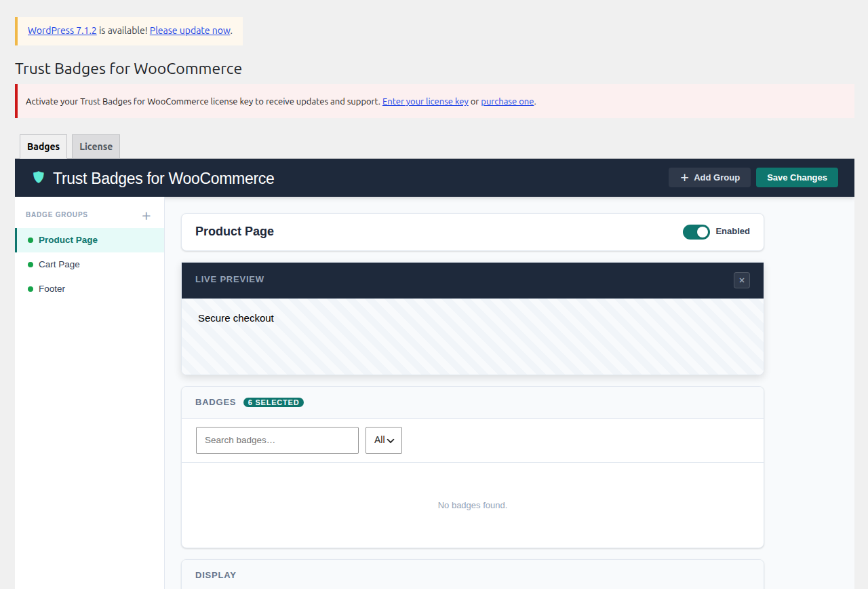
Task: Switch to the License tab
Action: point(96,147)
